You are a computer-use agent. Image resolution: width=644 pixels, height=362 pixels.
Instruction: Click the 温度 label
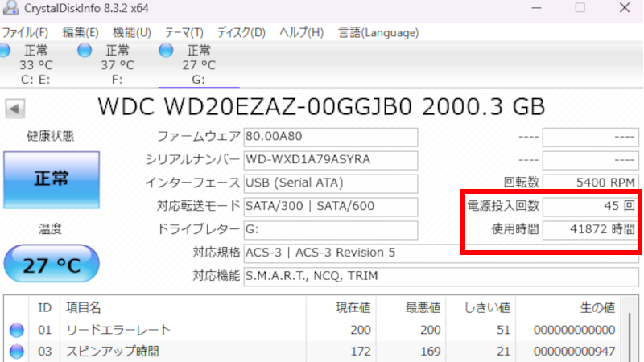click(51, 229)
